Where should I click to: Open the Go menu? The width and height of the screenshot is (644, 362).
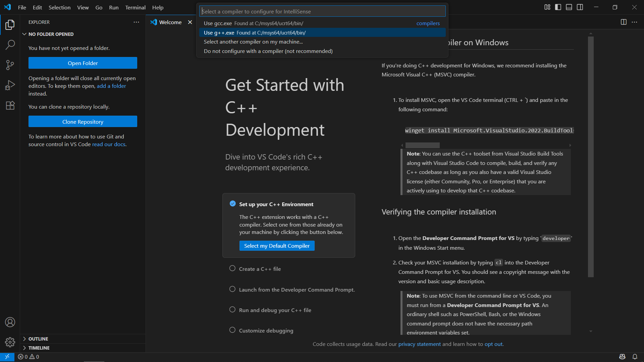coord(99,7)
